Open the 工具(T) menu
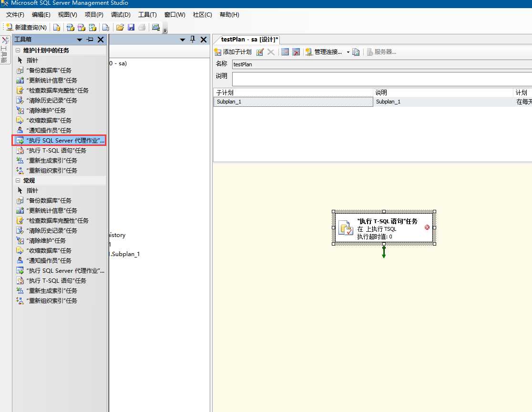 click(x=148, y=15)
